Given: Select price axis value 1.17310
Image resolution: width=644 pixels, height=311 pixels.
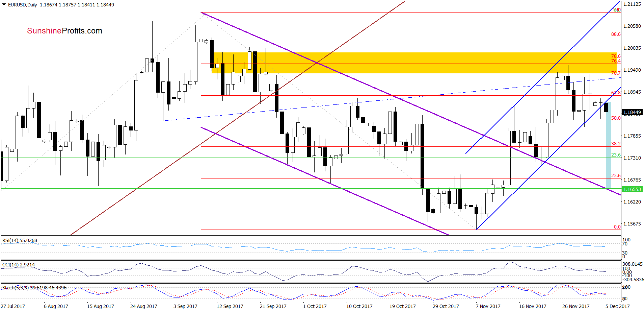Looking at the screenshot, I should (x=632, y=158).
